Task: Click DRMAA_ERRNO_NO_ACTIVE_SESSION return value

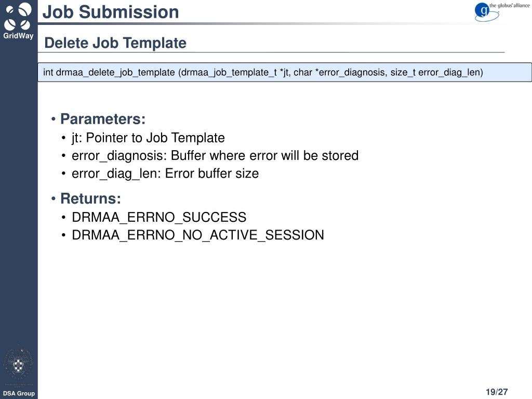Action: click(198, 235)
